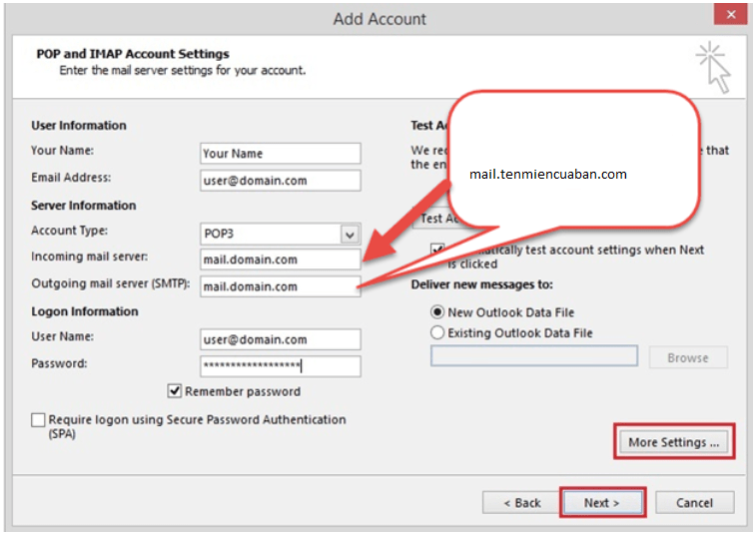Click into the Password field

tap(280, 366)
